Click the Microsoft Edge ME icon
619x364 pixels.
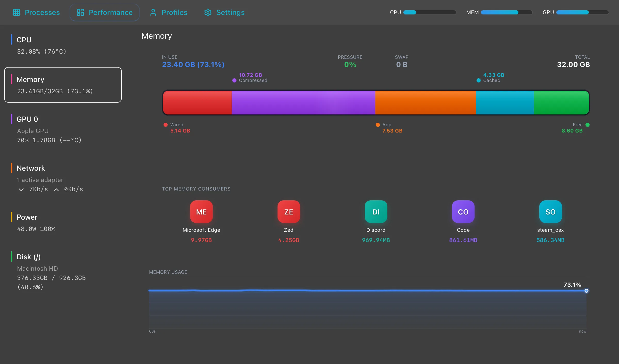pos(201,212)
